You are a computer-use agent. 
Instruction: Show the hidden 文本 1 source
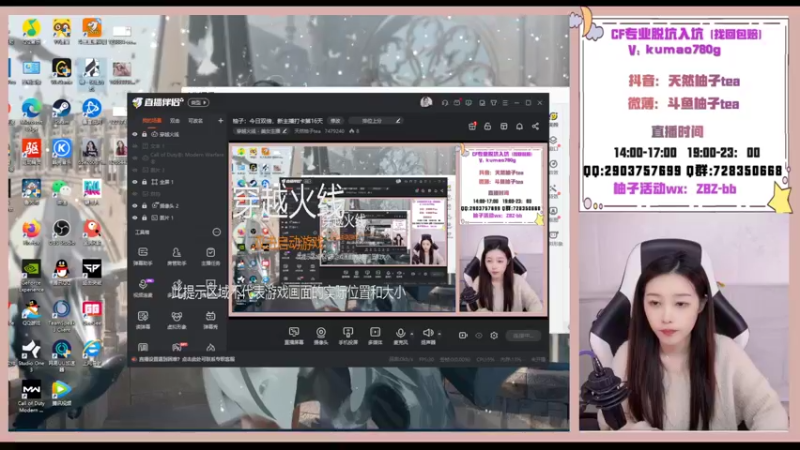[135, 146]
